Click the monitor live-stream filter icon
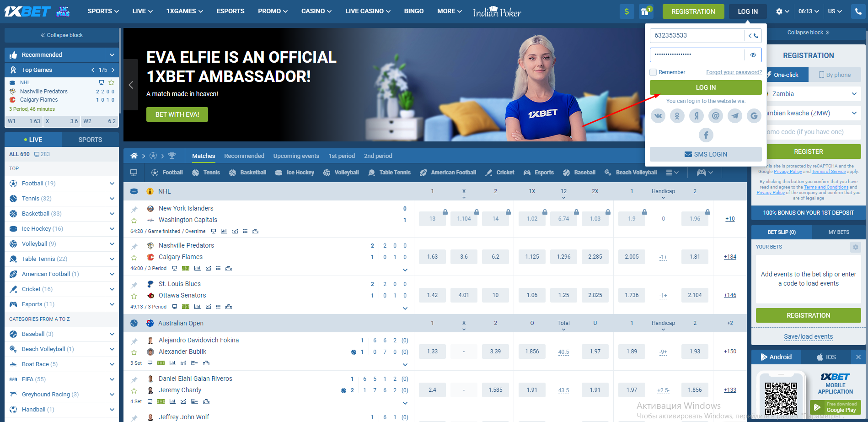868x422 pixels. point(134,173)
